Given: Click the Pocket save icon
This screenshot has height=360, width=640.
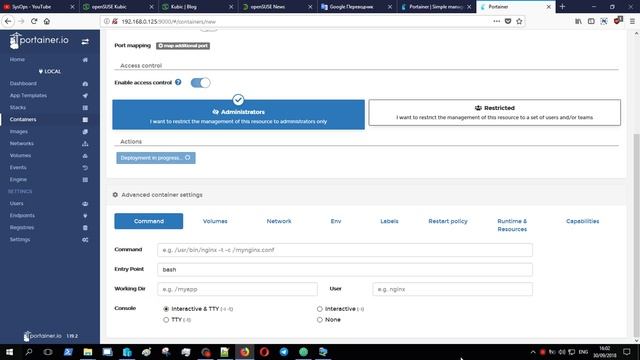Looking at the screenshot, I should (508, 21).
